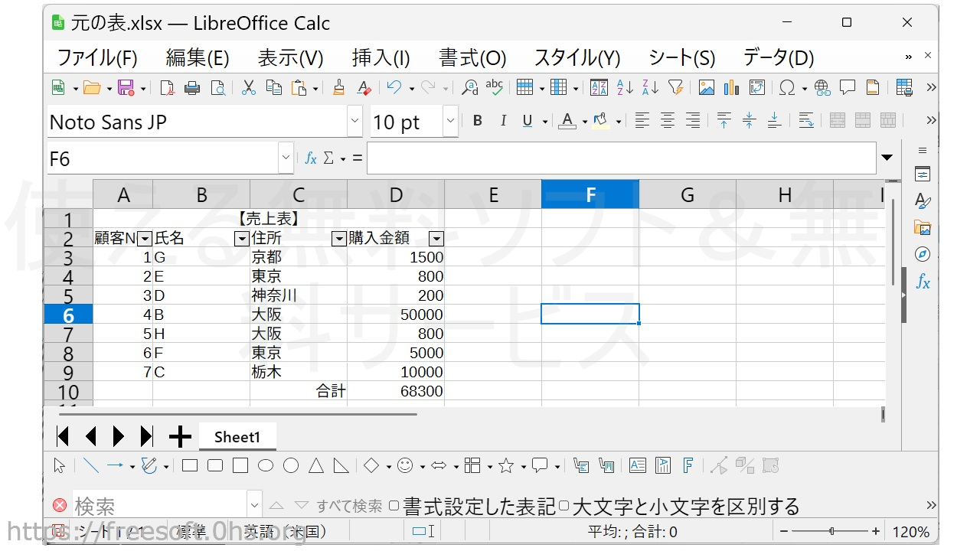Screen dimensions: 980x551
Task: Click inside the 検索 search field
Action: coord(159,506)
